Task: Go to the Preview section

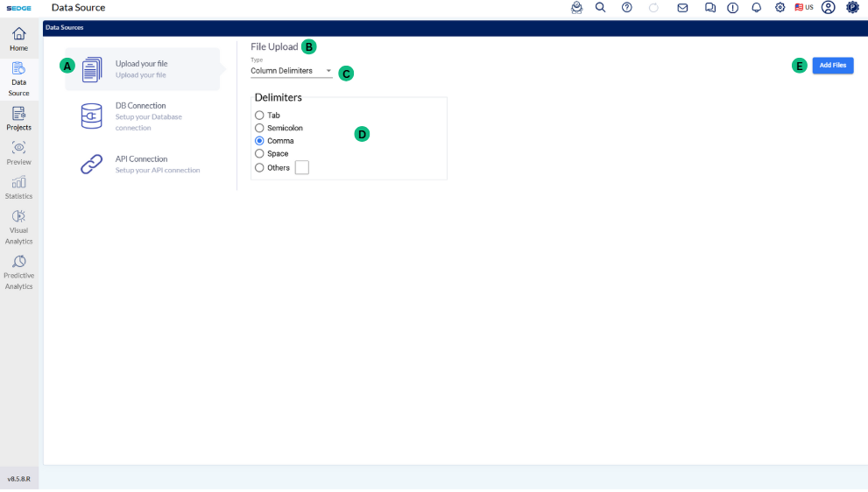Action: click(x=18, y=153)
